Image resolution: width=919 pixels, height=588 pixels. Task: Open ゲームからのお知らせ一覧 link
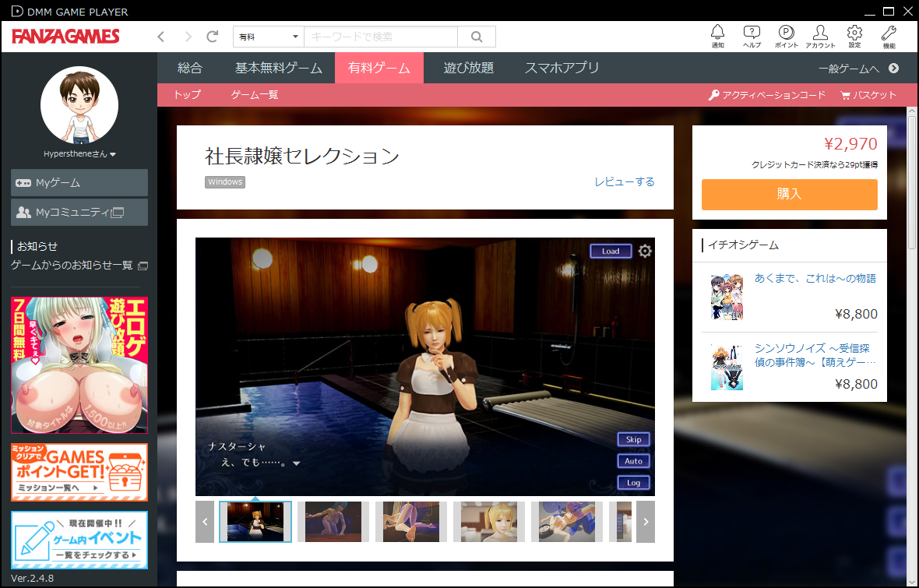pos(72,266)
